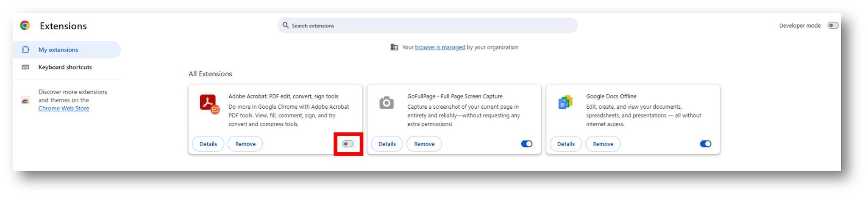The height and width of the screenshot is (198, 868).
Task: Click the Google Docs Offline icon
Action: [x=565, y=102]
